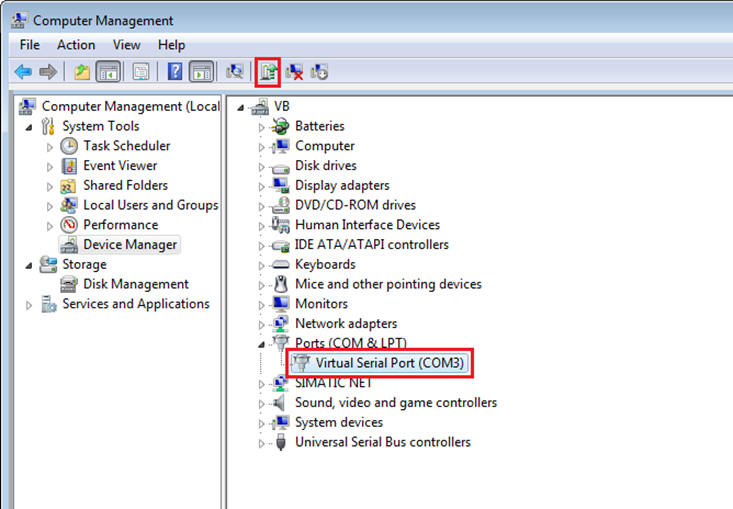
Task: Click the USB plug icon for USB controllers
Action: click(280, 442)
